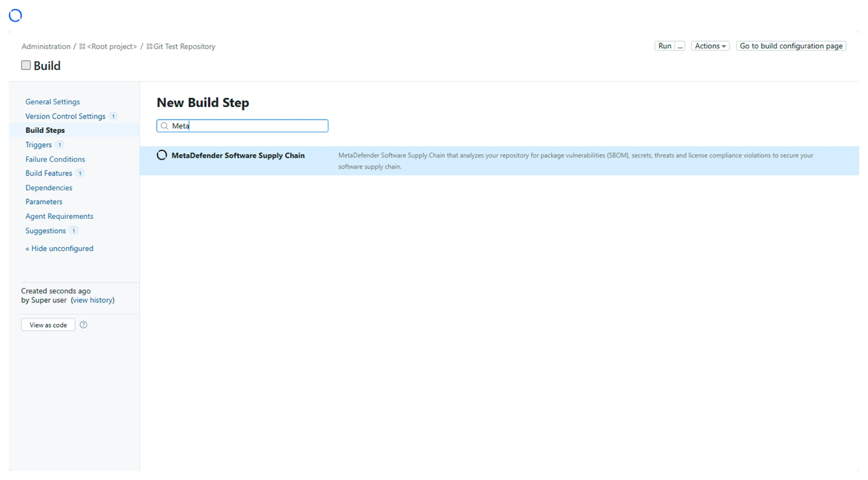Click the Build configuration square icon
Viewport: 868px width, 480px height.
coord(26,65)
